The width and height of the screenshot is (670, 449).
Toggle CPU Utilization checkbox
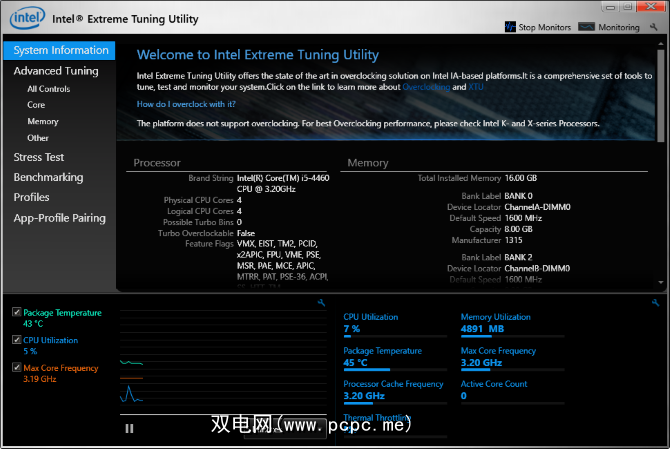[17, 340]
